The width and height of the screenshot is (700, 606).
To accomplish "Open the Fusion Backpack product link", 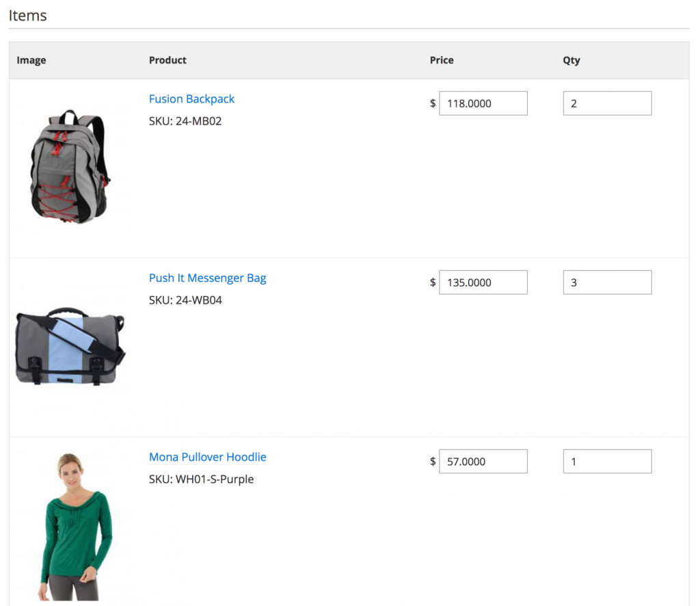I will 191,98.
